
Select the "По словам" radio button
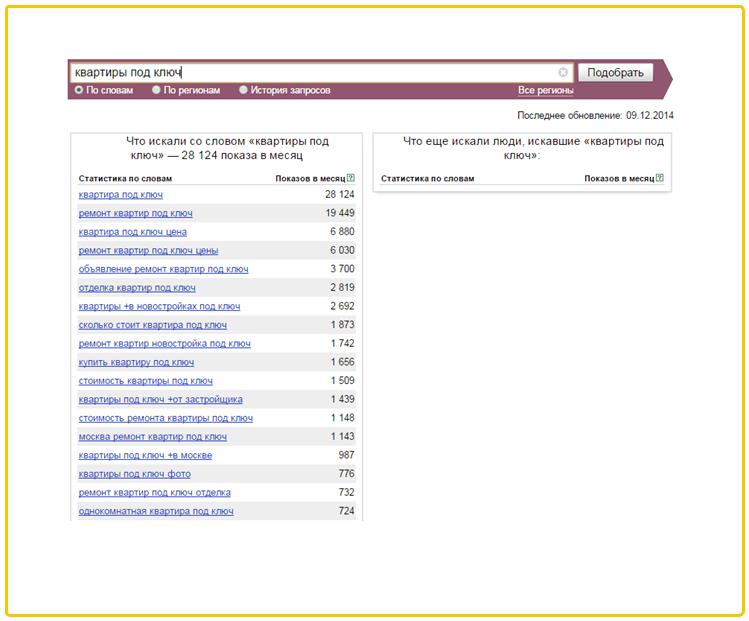tap(79, 90)
